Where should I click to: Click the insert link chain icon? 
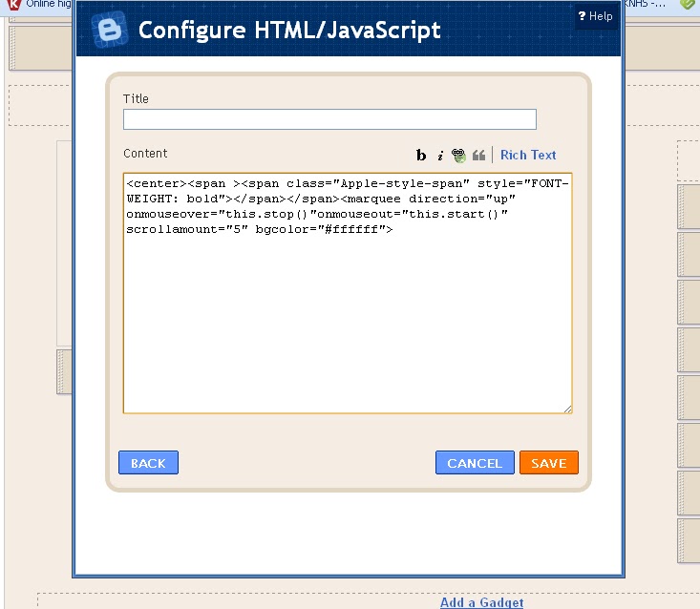click(x=459, y=155)
